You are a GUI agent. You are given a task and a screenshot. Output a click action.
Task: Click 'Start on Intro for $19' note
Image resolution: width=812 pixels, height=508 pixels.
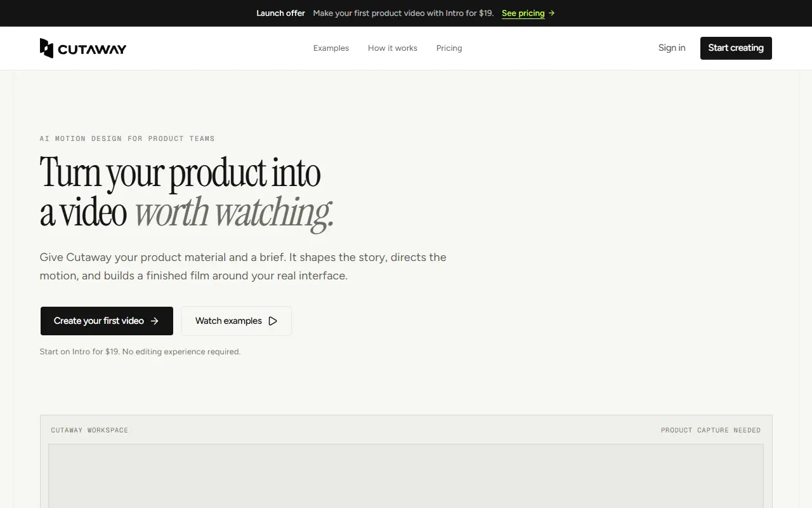[x=140, y=352]
